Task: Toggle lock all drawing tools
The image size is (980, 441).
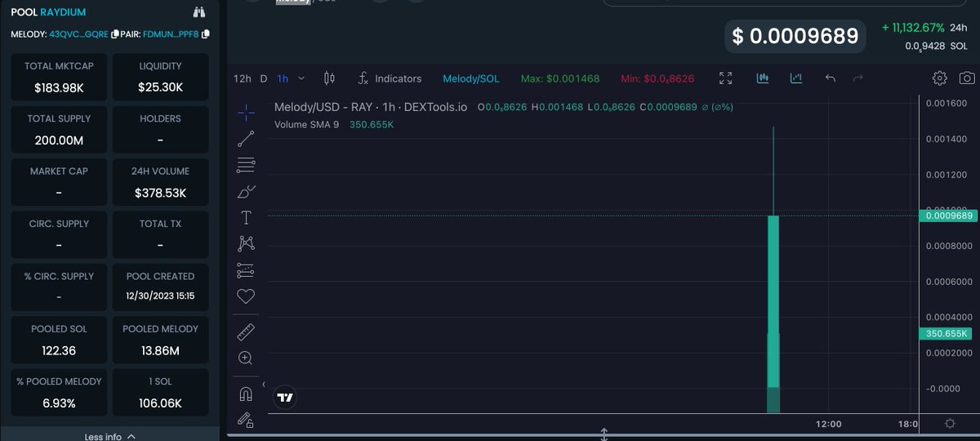Action: click(x=246, y=420)
